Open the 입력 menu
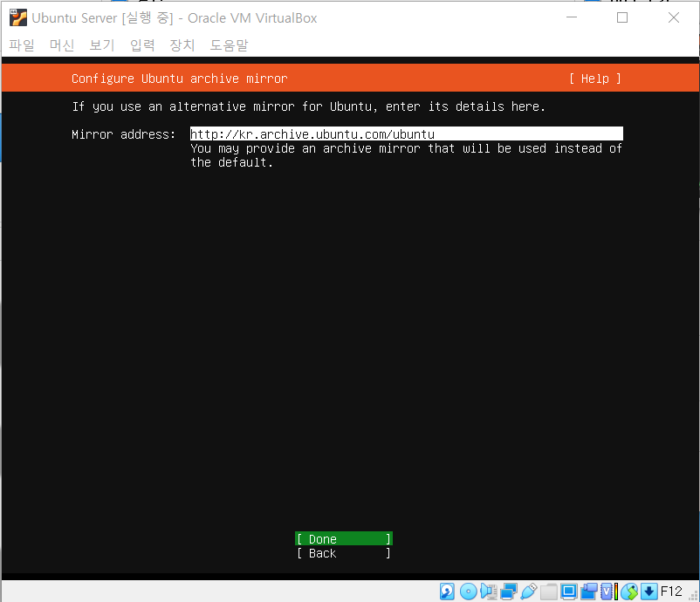This screenshot has height=602, width=700. [x=142, y=45]
